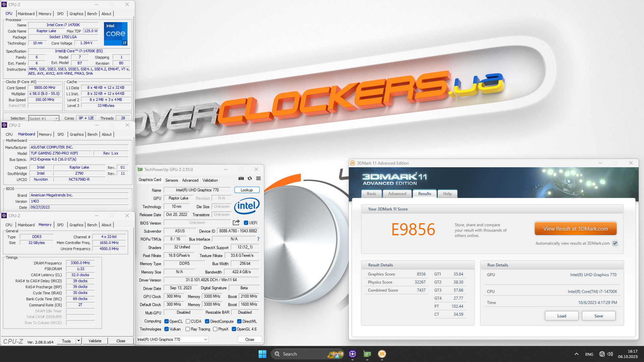This screenshot has width=644, height=362.
Task: Click the Intel Core i7 logo in CPU-Z
Action: [x=115, y=34]
